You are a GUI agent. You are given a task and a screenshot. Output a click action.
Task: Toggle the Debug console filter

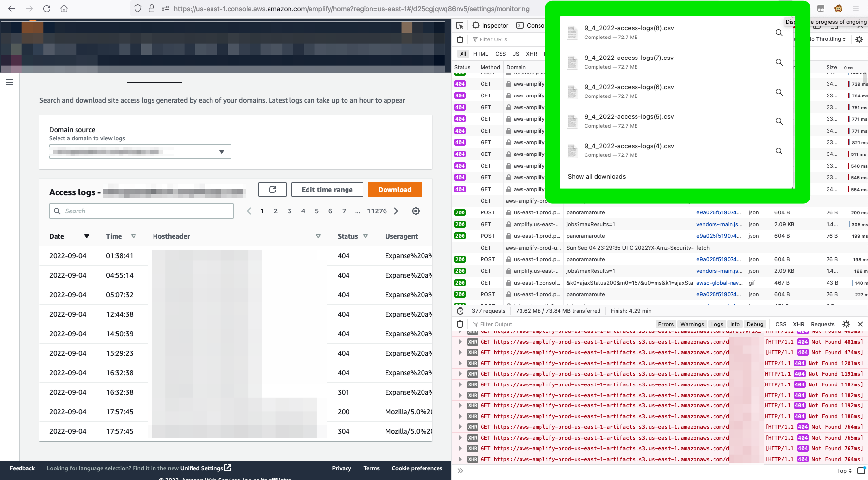[755, 324]
